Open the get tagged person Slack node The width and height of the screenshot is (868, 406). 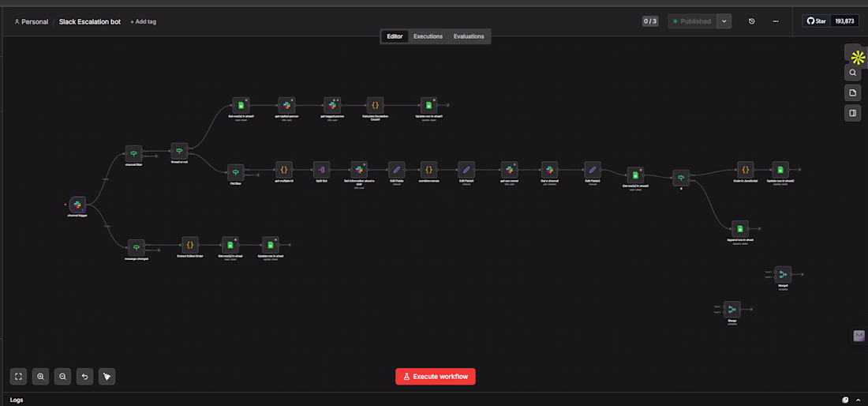coord(333,105)
